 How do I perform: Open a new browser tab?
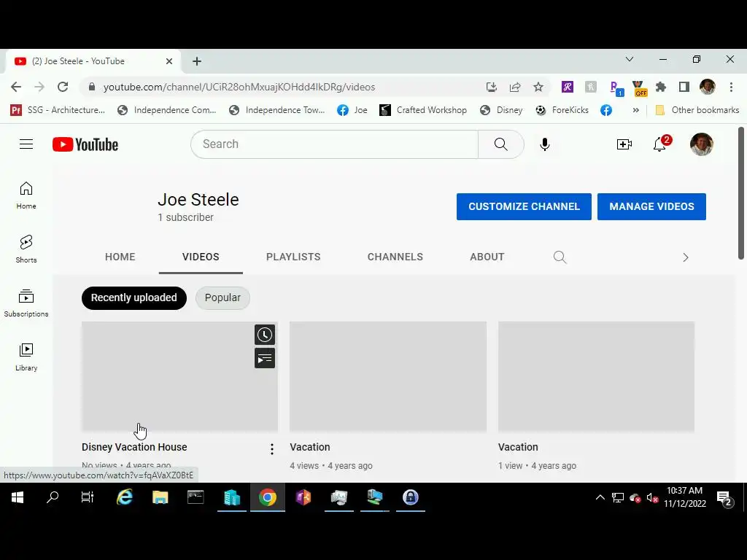click(197, 61)
